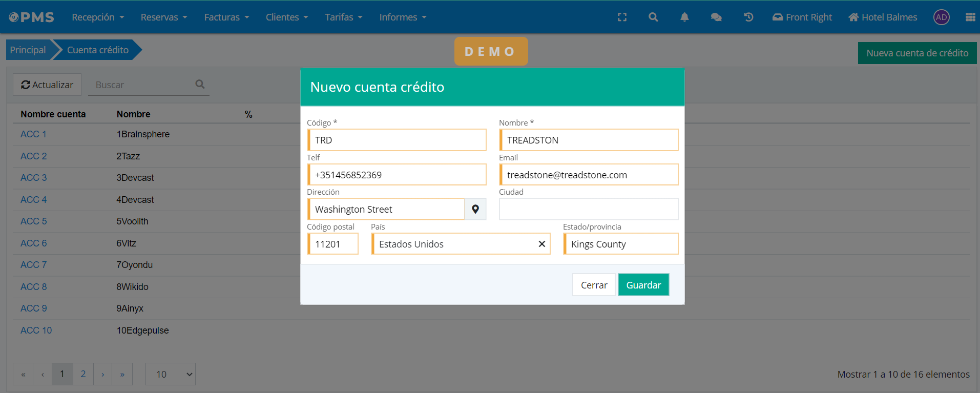Open the apps grid icon

point(970,17)
